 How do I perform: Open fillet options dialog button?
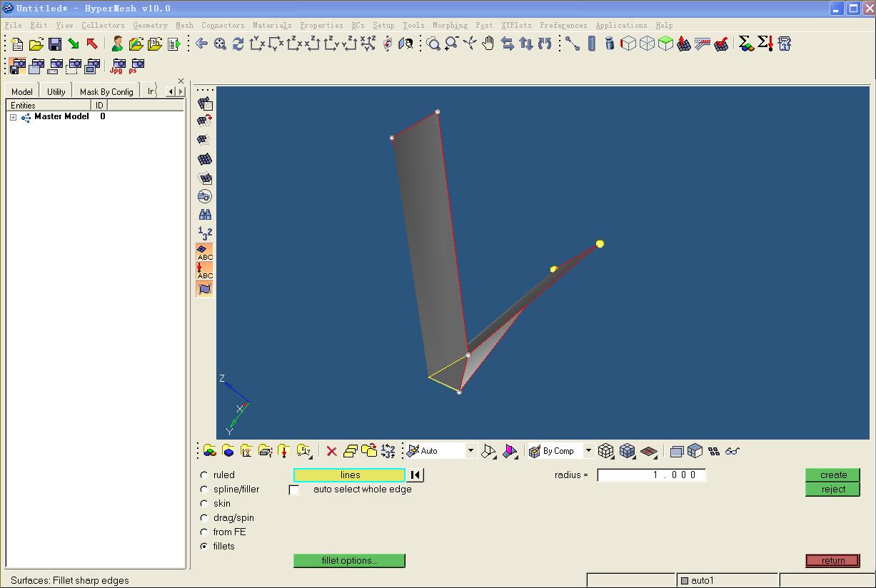[x=349, y=561]
